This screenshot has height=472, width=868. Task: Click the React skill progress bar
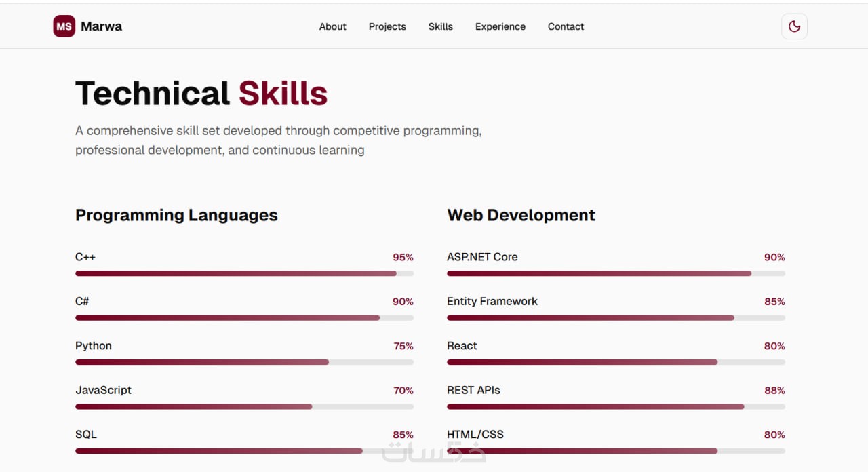(x=616, y=362)
